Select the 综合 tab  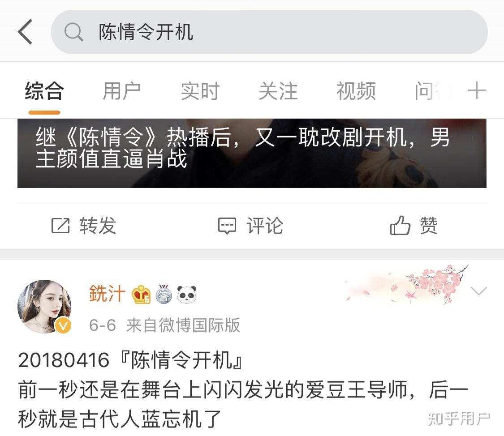pos(44,91)
